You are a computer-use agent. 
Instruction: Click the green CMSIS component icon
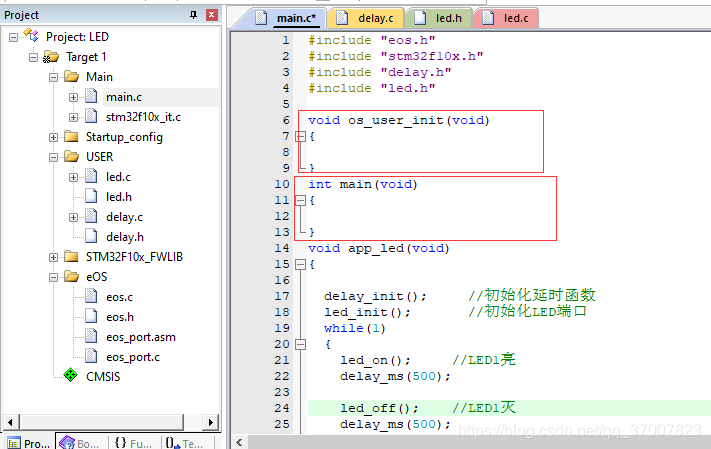click(71, 375)
